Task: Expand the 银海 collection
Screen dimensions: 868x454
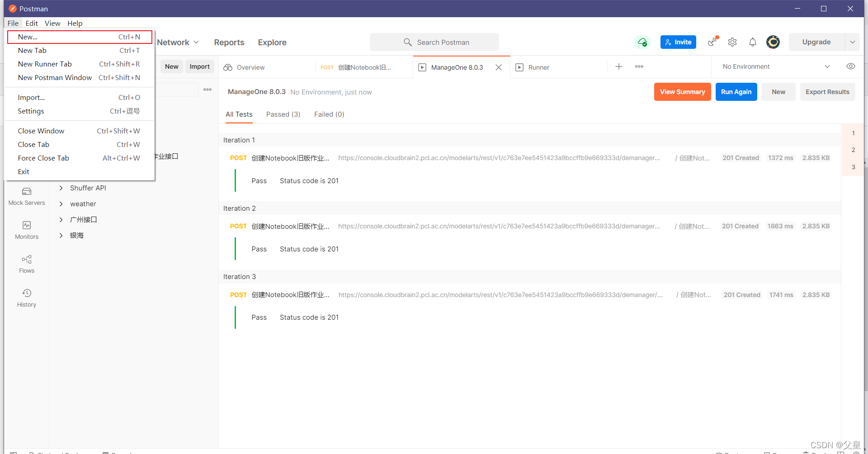Action: coord(61,236)
